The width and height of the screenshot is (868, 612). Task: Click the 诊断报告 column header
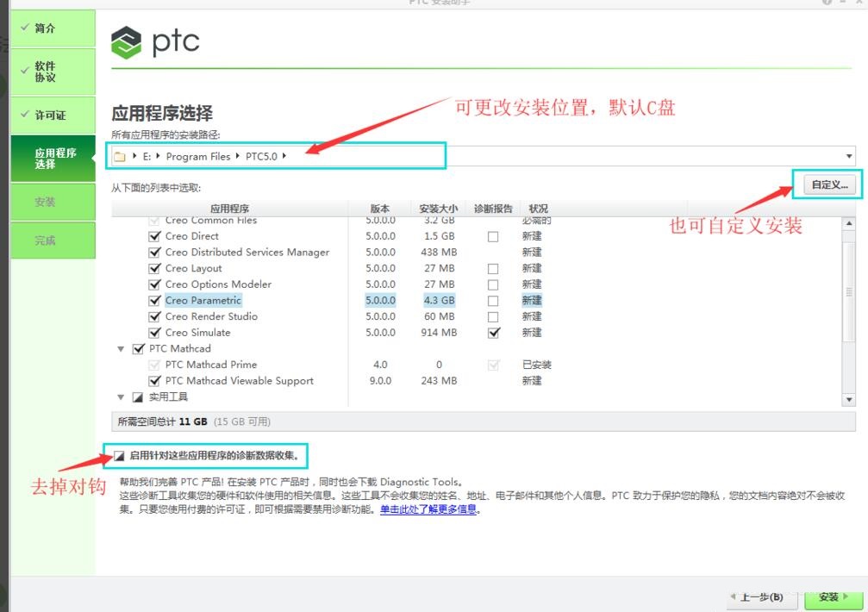click(x=493, y=209)
